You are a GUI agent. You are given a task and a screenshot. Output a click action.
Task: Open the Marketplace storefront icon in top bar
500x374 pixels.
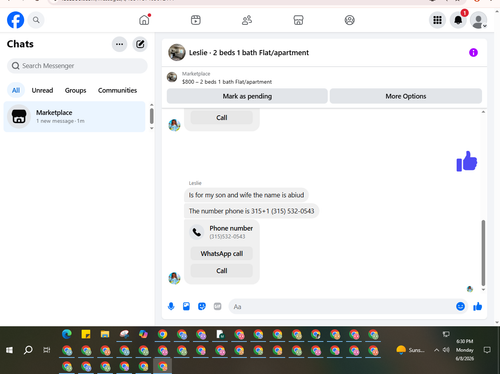298,20
